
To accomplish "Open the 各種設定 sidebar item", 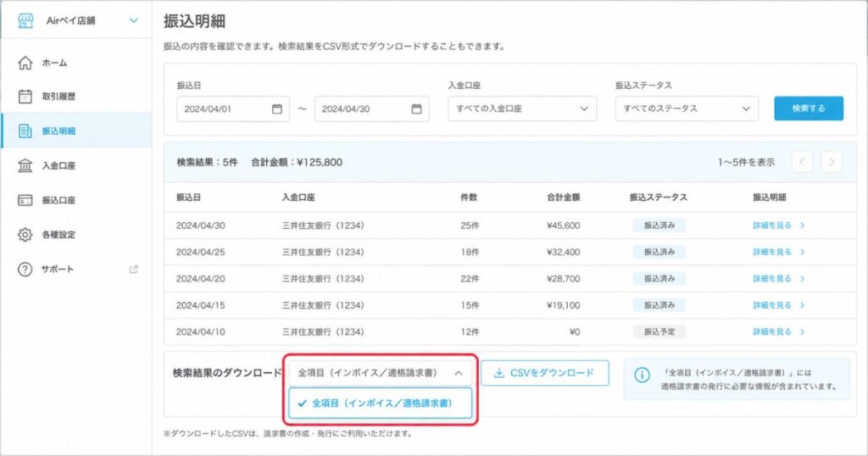I will pos(76,235).
